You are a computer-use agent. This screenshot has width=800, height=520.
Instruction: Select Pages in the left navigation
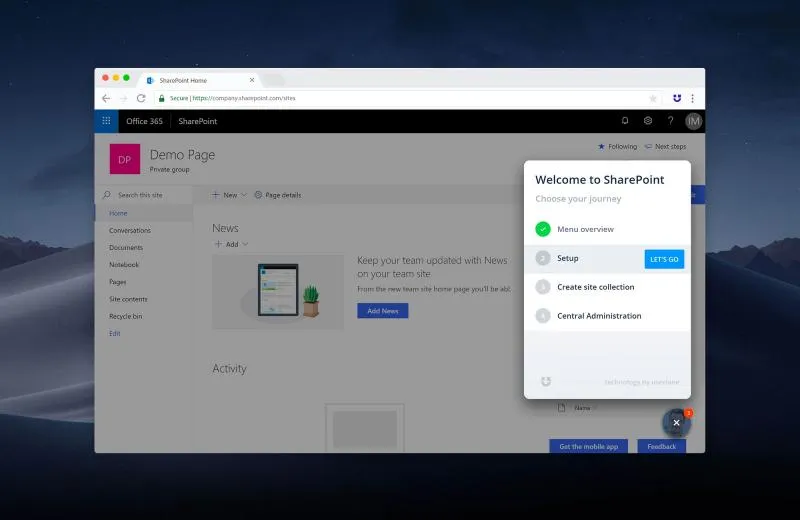point(117,282)
